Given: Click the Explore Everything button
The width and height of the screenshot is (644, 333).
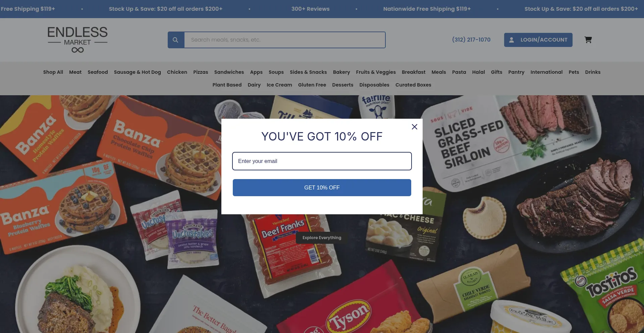Looking at the screenshot, I should click(322, 238).
